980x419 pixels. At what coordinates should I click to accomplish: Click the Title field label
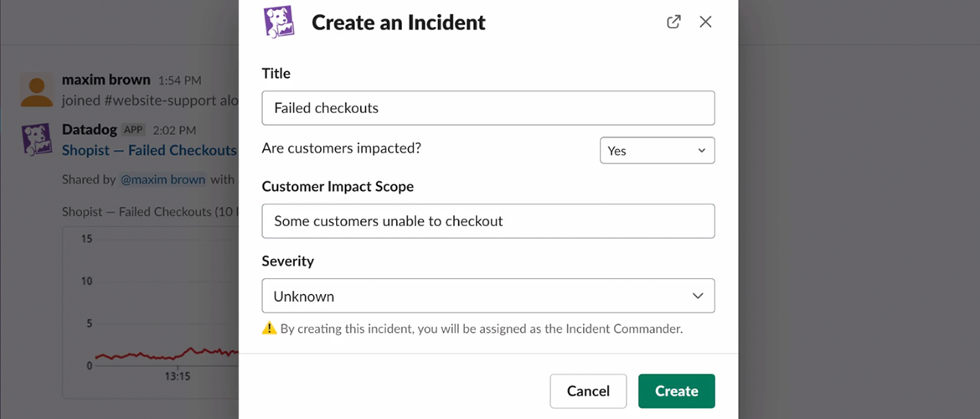pyautogui.click(x=276, y=73)
